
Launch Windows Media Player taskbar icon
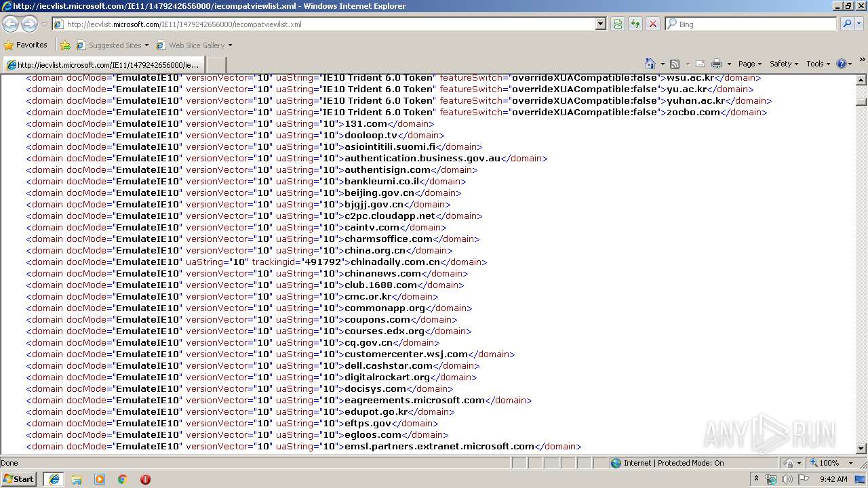coord(100,479)
